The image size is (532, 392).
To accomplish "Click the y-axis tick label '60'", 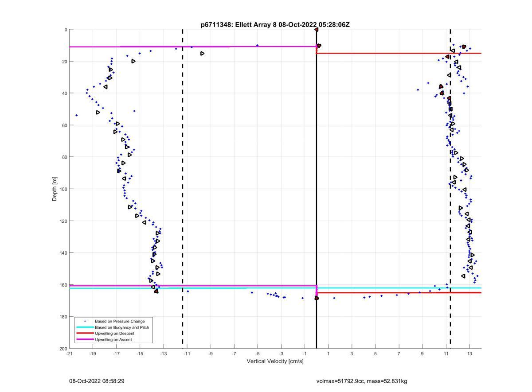I will 64,125.
